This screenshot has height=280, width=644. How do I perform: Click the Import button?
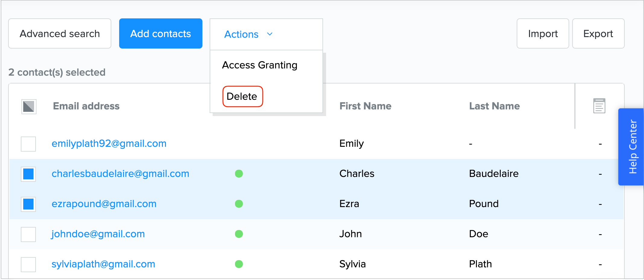[x=543, y=34]
